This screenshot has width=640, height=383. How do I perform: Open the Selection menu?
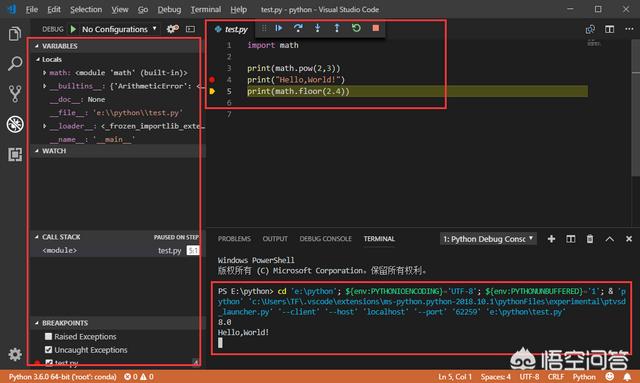[86, 9]
